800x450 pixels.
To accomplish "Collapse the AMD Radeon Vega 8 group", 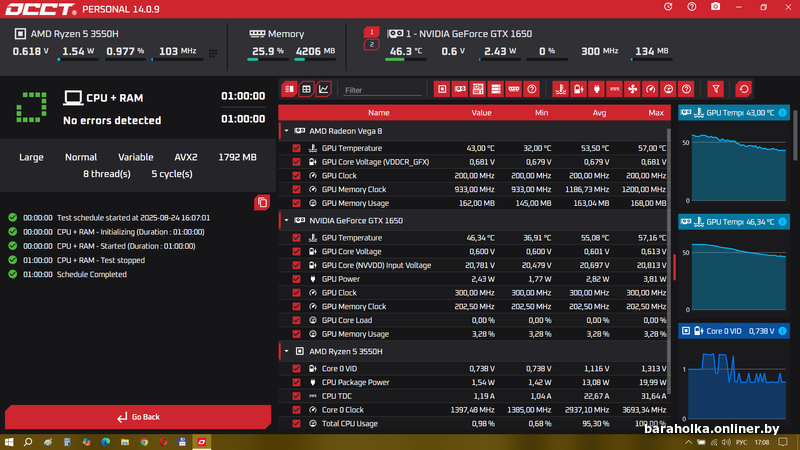I will [x=286, y=131].
